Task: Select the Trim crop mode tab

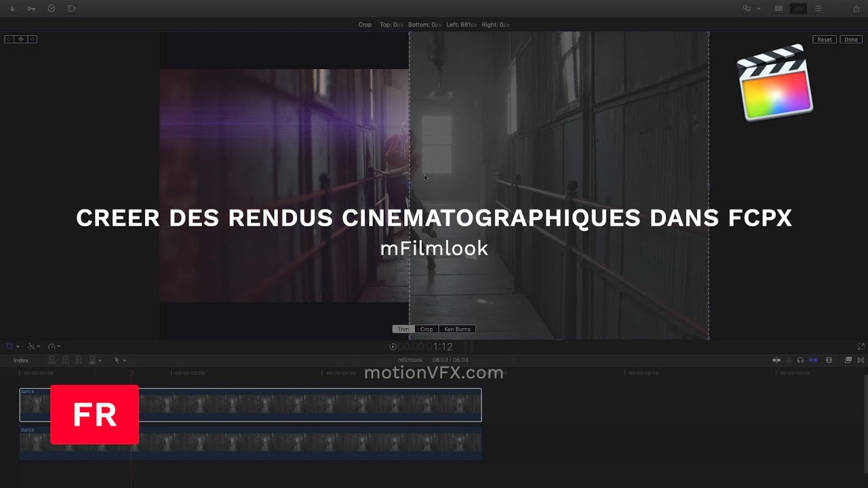Action: [x=403, y=329]
